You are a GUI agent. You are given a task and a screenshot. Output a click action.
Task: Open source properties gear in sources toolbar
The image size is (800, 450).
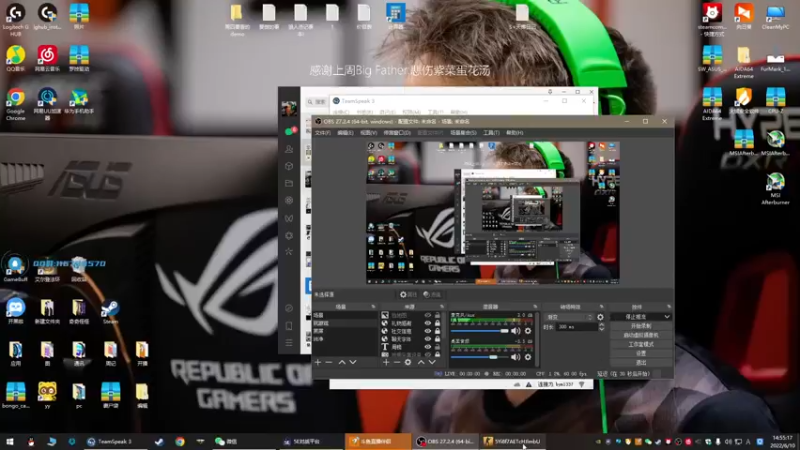pos(408,362)
